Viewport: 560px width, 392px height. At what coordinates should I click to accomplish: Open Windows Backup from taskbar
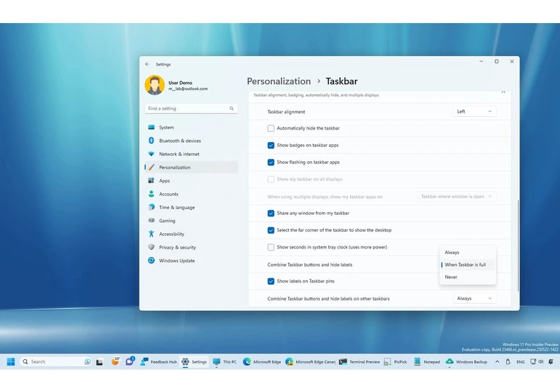(x=466, y=362)
